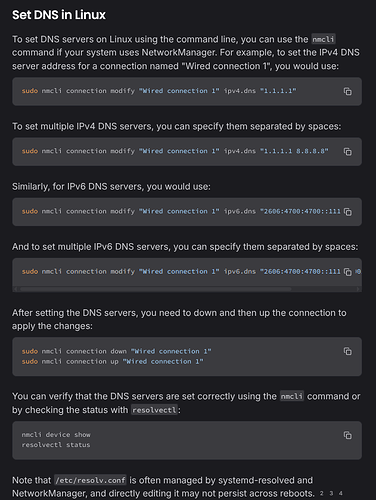Viewport: 376px width, 500px height.
Task: Click the left scroll arrow of the code block
Action: coord(15,289)
